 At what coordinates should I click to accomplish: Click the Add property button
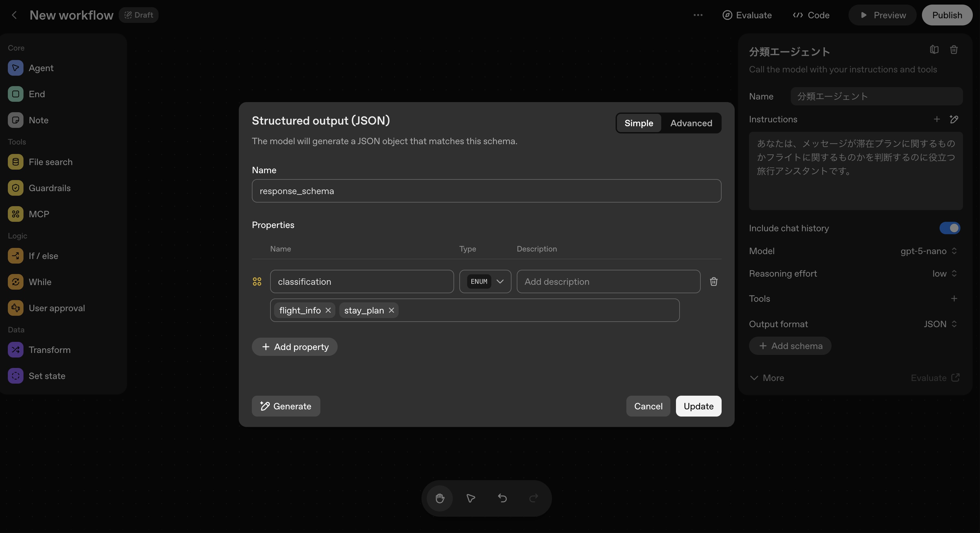tap(295, 347)
